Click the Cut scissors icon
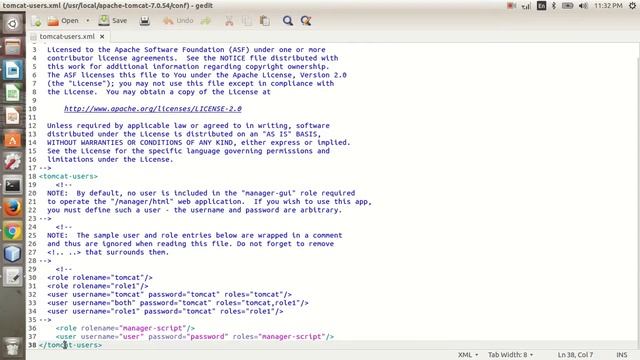Viewport: 640px width, 360px height. click(x=229, y=21)
